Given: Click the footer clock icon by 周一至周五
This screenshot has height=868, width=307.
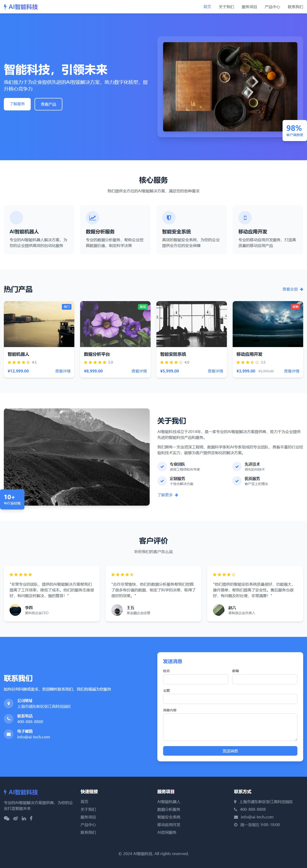Looking at the screenshot, I should tap(236, 825).
